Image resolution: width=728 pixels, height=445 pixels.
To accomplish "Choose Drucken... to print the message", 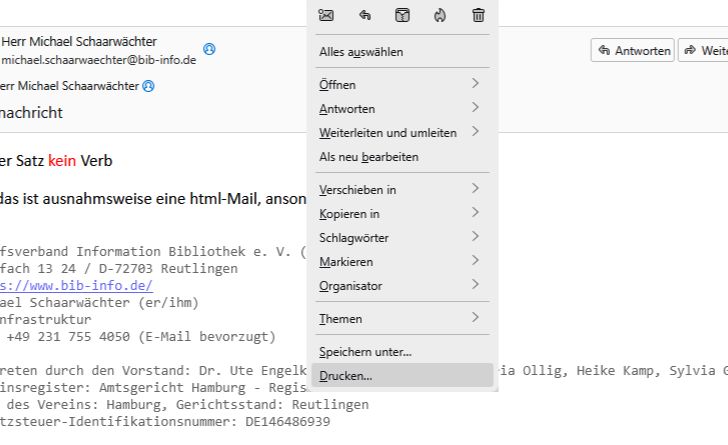I will point(346,376).
